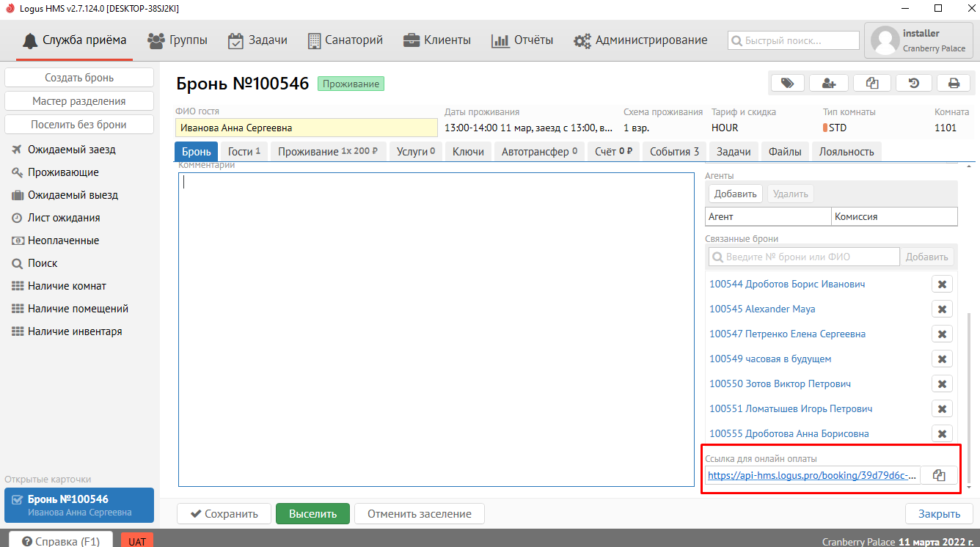The height and width of the screenshot is (547, 980).
Task: Open the Счёт tab
Action: (x=614, y=152)
